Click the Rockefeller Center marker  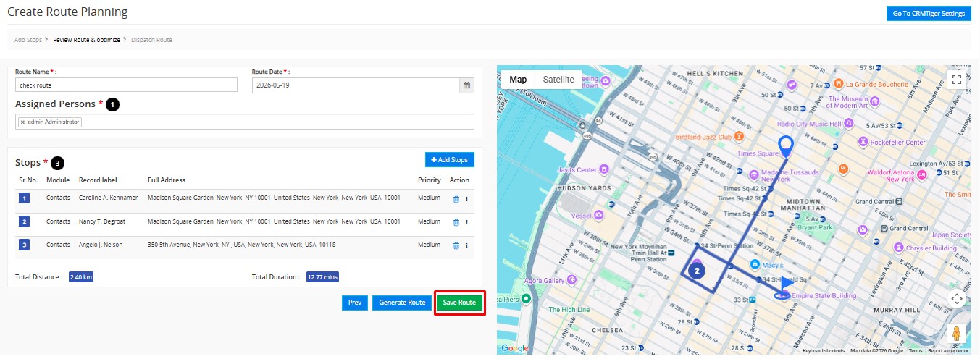(863, 142)
